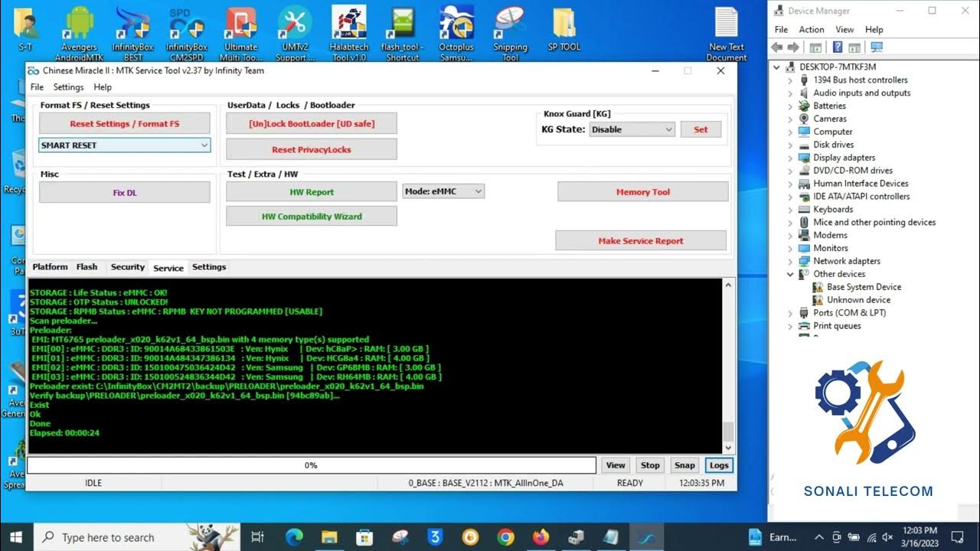Open the InfinityBox CM2SPD desktop shortcut
Viewport: 980px width, 551px height.
(186, 33)
